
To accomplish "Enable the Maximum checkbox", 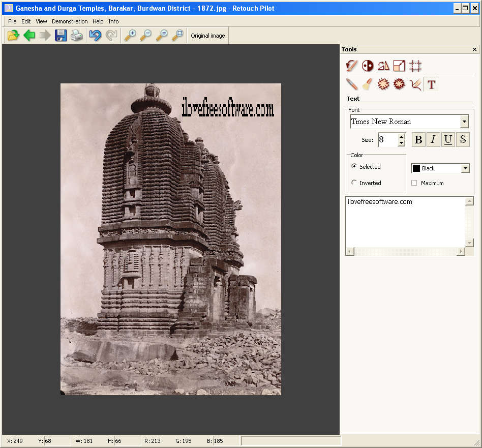I will [414, 183].
